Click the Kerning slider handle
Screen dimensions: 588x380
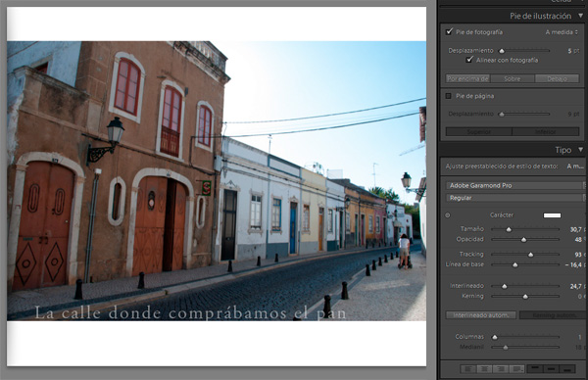(525, 297)
